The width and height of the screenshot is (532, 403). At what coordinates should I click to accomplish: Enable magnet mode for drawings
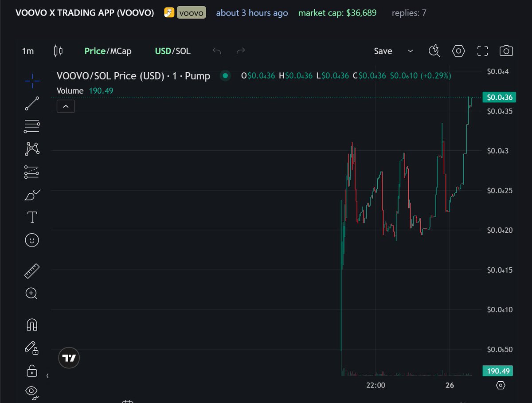point(31,325)
